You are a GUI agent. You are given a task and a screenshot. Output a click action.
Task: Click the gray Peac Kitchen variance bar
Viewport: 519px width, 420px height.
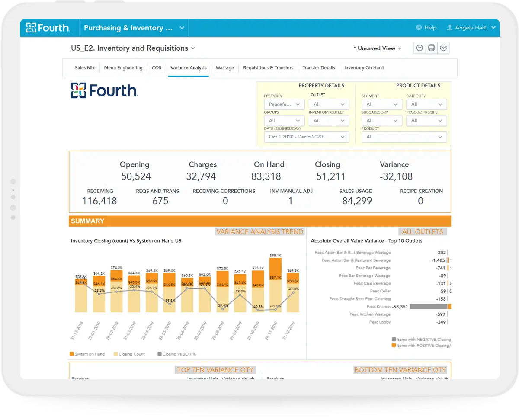coord(428,307)
